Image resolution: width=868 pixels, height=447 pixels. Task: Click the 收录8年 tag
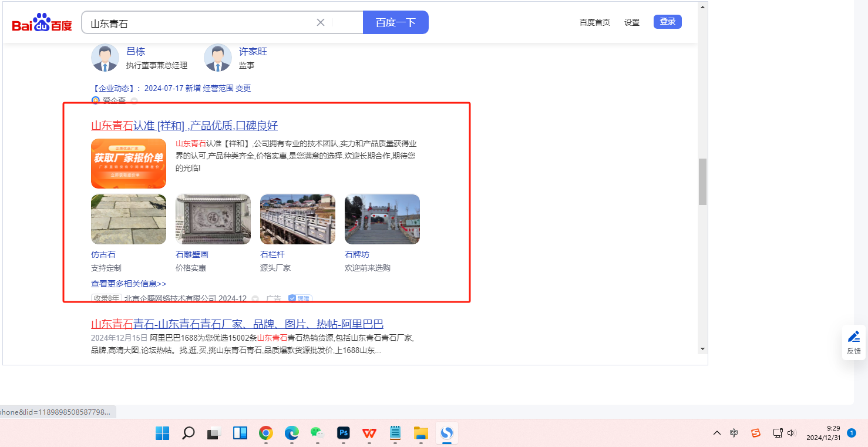point(106,298)
